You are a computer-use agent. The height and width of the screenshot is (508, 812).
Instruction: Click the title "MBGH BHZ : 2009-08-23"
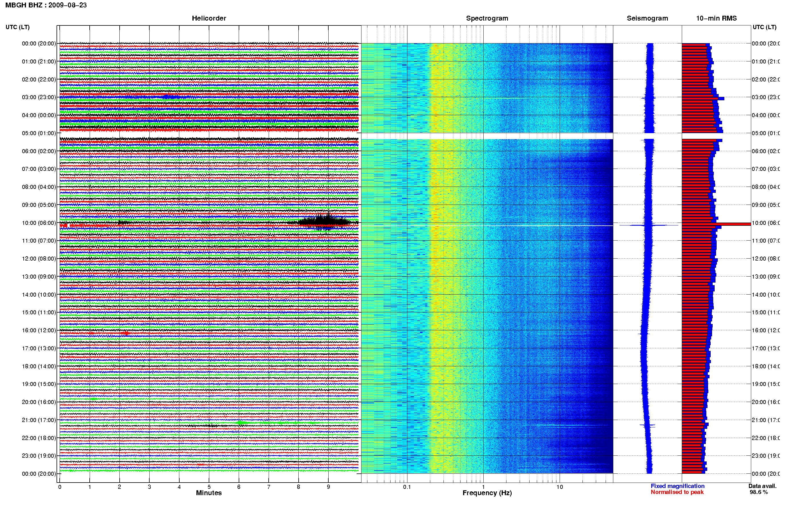point(46,5)
